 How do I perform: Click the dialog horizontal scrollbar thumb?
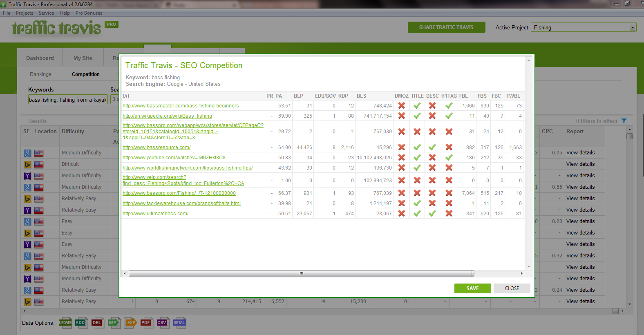pos(302,273)
